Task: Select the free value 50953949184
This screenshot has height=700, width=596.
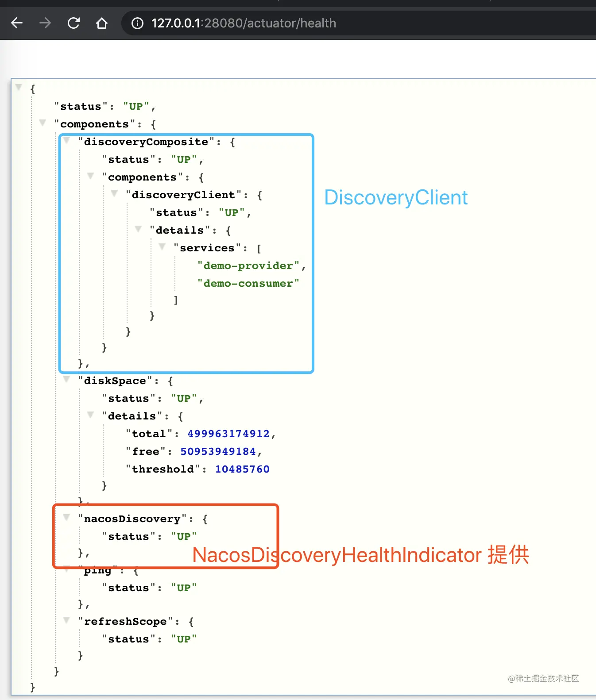Action: pos(218,451)
